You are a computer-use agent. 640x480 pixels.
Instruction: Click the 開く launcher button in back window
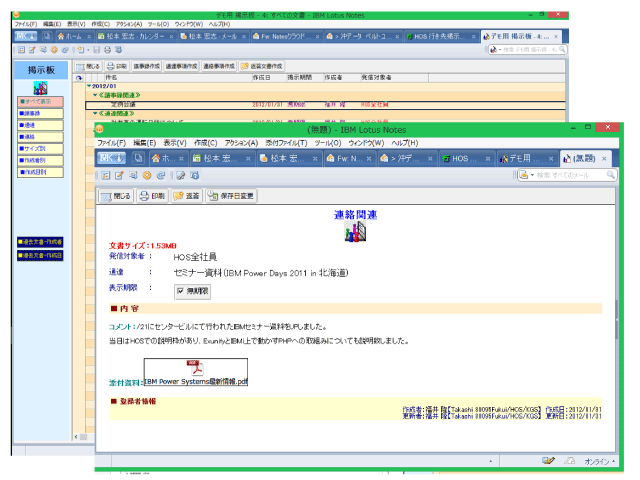pos(26,36)
